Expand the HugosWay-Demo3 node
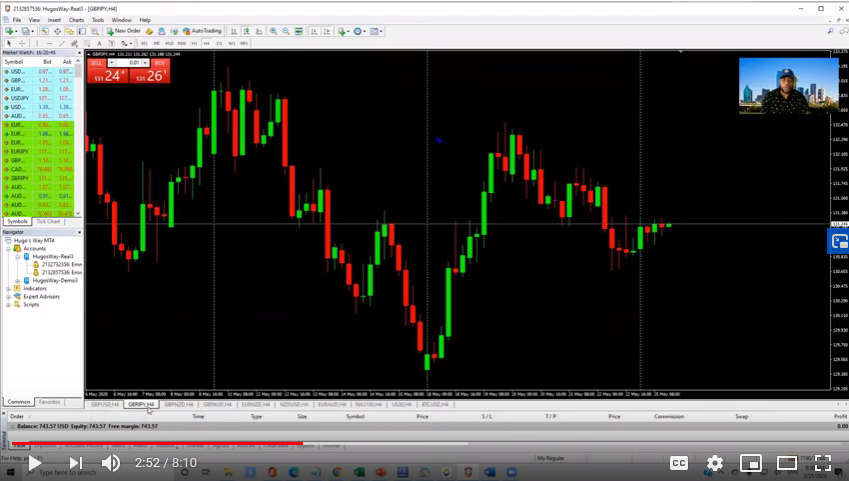The image size is (849, 481). [17, 281]
